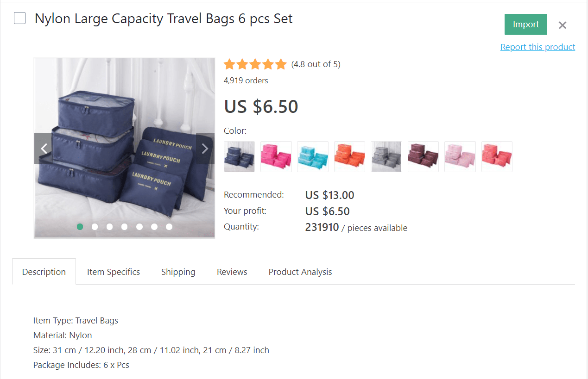Click the fourth carousel dot indicator
Viewport: 588px width, 379px height.
click(x=124, y=227)
